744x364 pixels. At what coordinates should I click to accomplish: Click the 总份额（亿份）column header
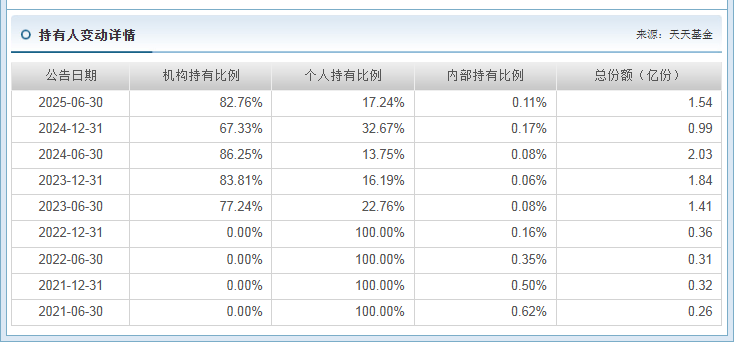coord(639,75)
